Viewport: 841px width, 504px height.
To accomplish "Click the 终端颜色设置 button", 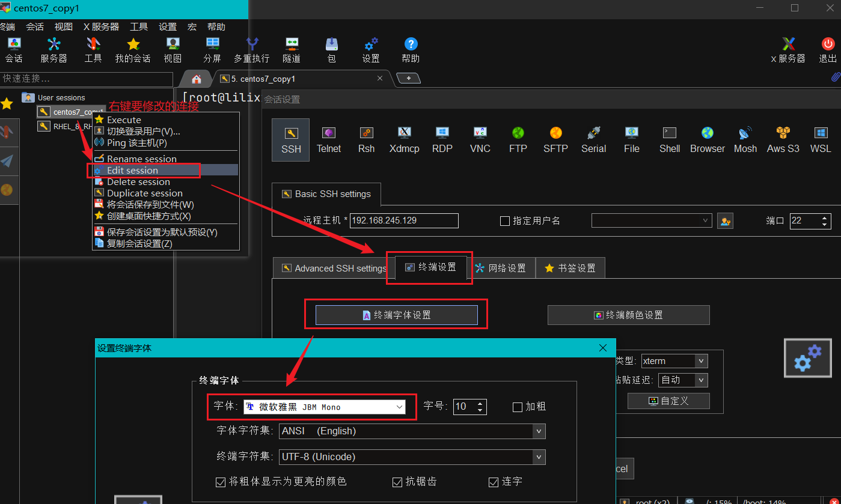I will [629, 315].
